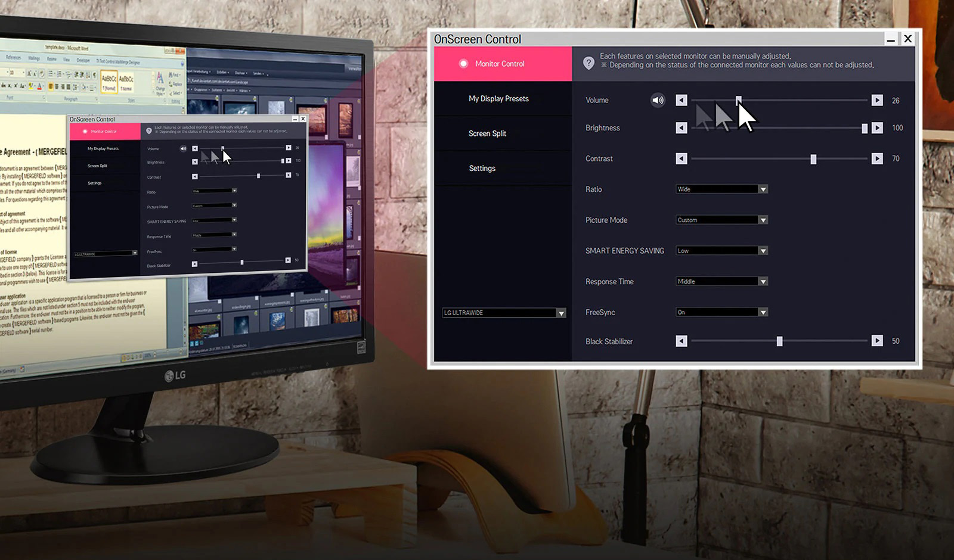Click the Contrast slider handle
Image resolution: width=954 pixels, height=560 pixels.
tap(813, 159)
